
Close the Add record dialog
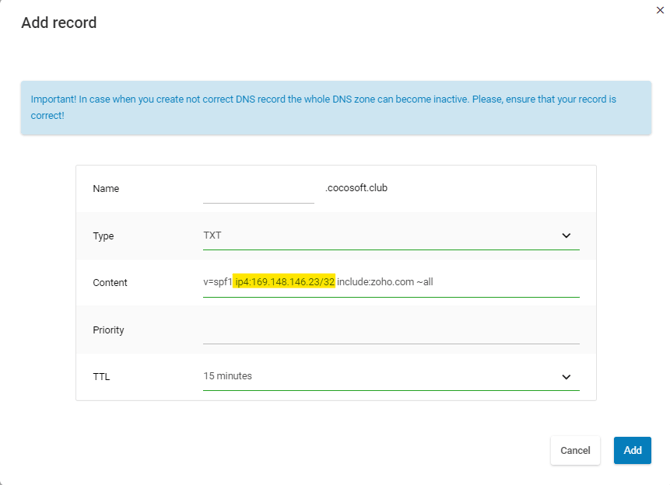coord(660,10)
